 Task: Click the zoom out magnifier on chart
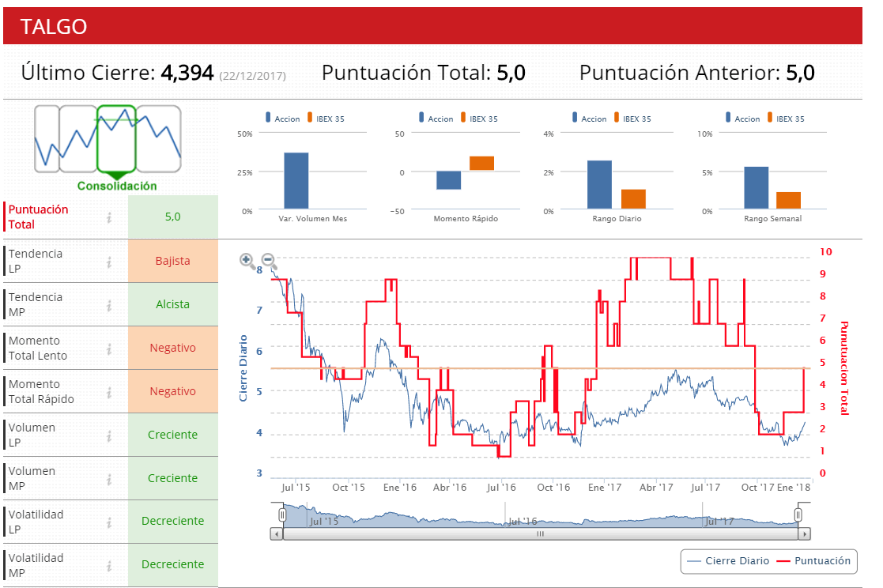270,260
